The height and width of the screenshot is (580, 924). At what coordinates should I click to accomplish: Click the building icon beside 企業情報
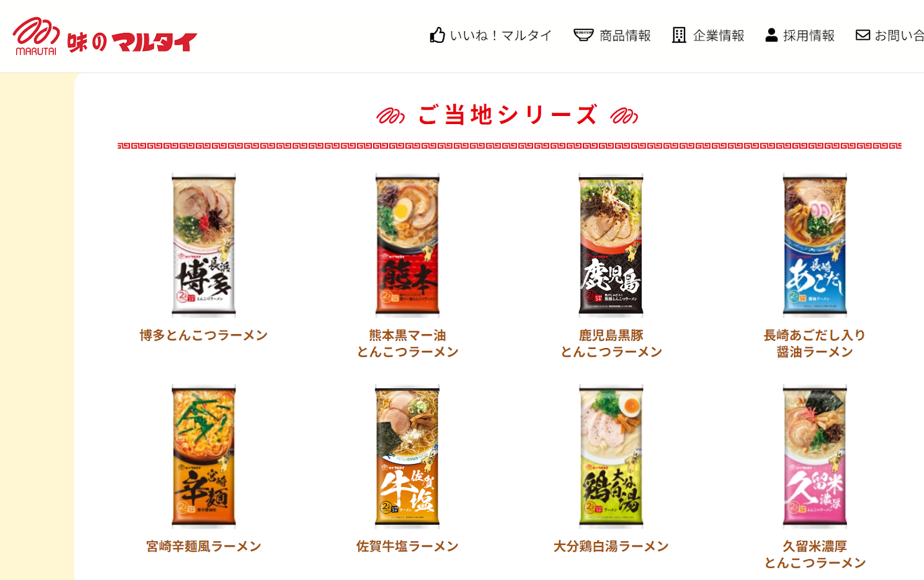(x=679, y=35)
